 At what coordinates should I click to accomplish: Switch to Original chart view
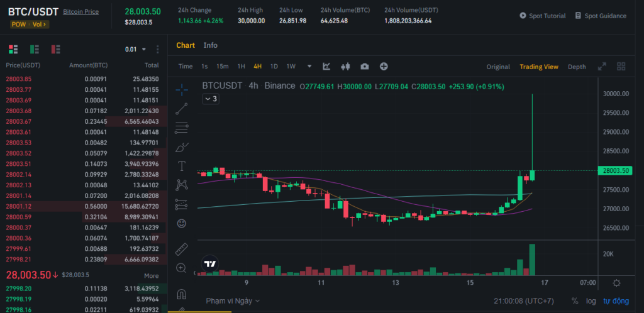(x=498, y=67)
